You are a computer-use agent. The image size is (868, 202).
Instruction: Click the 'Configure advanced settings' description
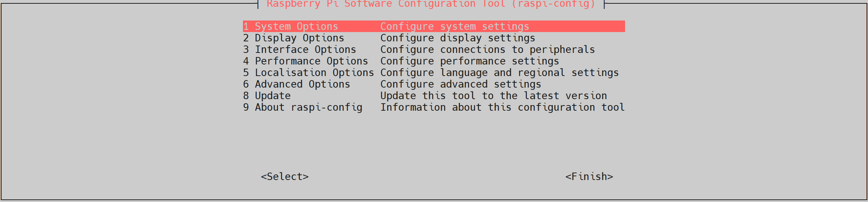click(460, 84)
